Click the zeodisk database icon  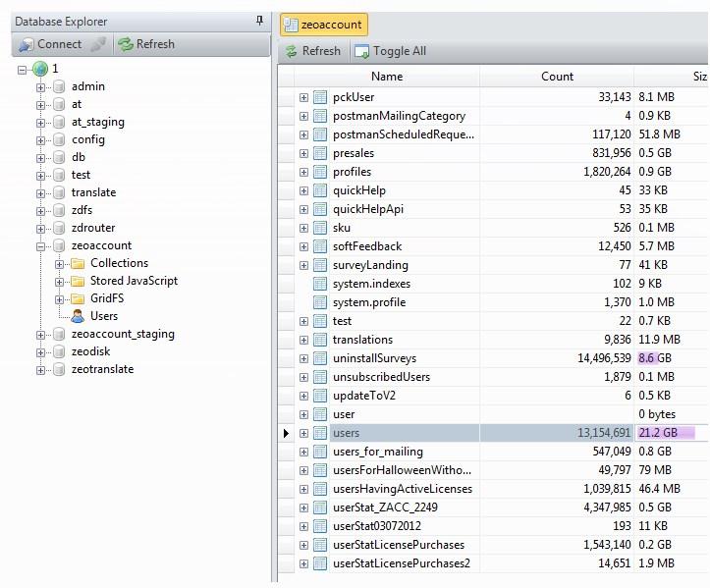coord(59,351)
